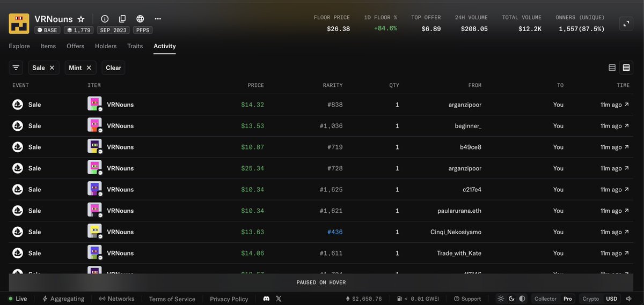Viewport: 644px width, 305px height.
Task: Click the BASE chain badge
Action: [47, 30]
